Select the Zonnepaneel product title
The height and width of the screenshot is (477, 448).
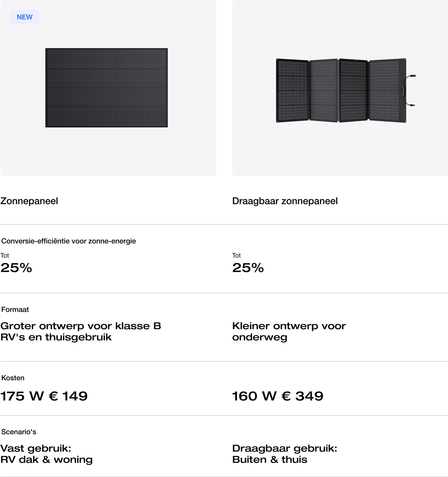(x=29, y=201)
